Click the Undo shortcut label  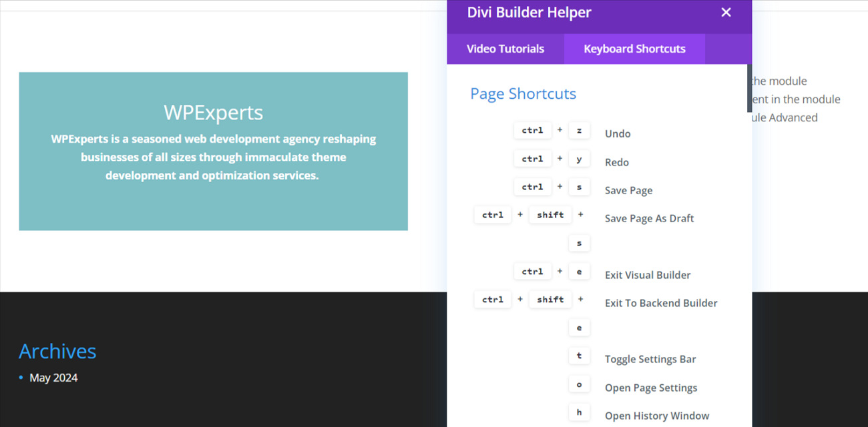(x=618, y=133)
